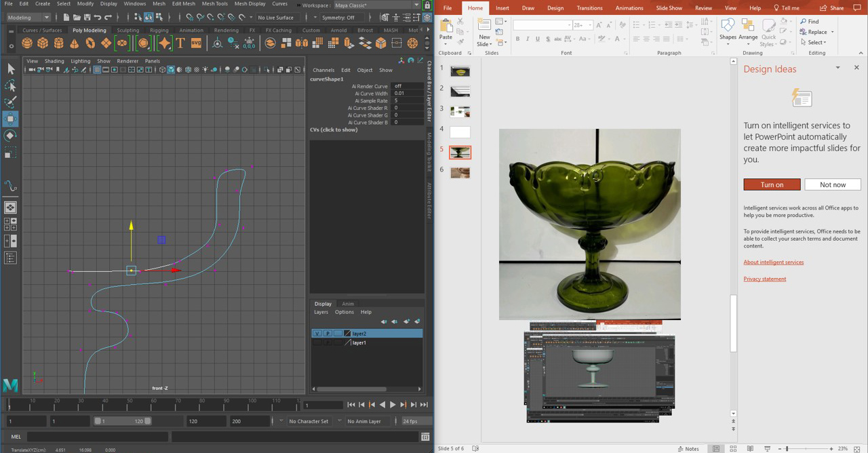Click the Not now button
868x453 pixels.
(833, 184)
